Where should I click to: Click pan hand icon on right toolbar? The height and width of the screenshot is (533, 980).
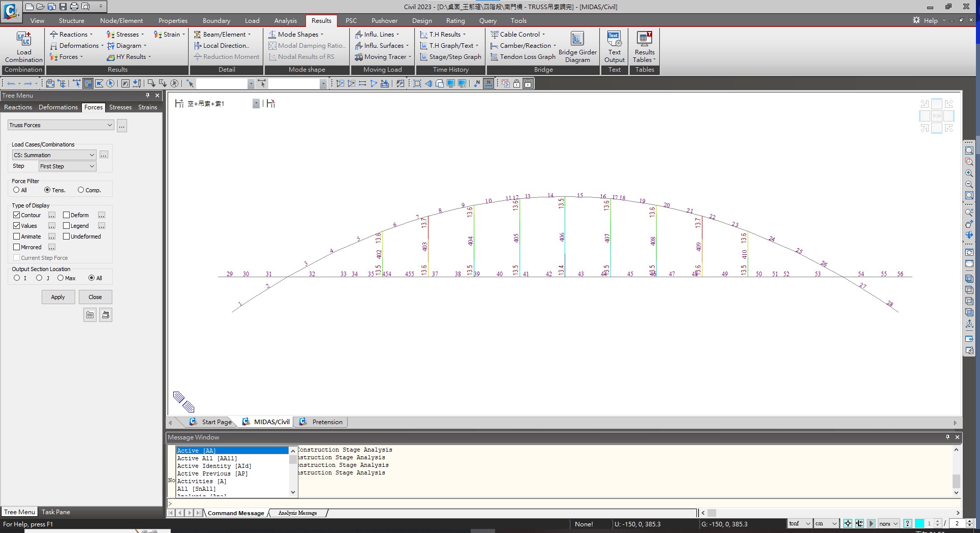969,224
